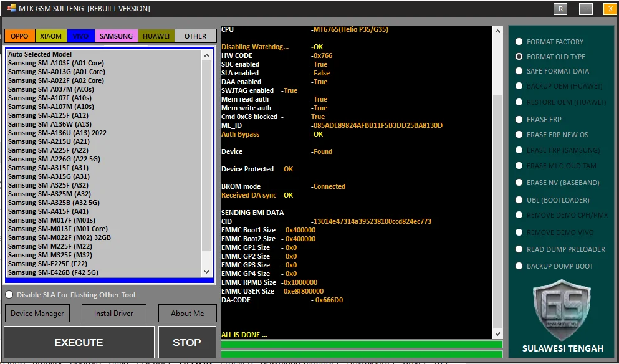Screen dimensions: 619x364
Task: Choose READ DUMP PRELOADER
Action: point(560,249)
